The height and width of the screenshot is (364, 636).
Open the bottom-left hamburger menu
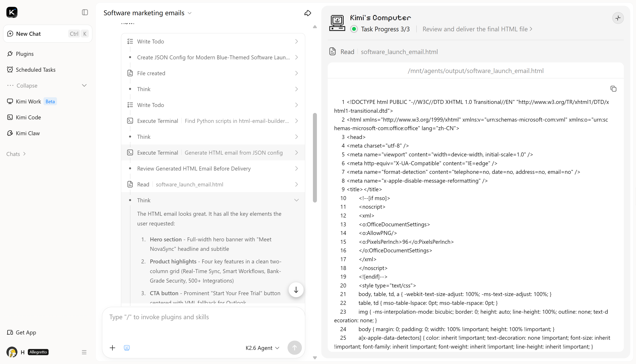[84, 352]
